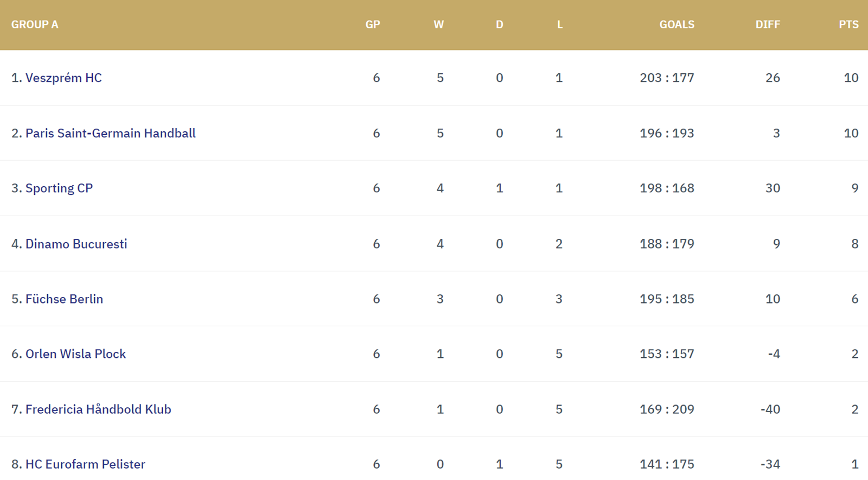Click the GP column header
Screen dimensions: 868x480
click(x=373, y=24)
